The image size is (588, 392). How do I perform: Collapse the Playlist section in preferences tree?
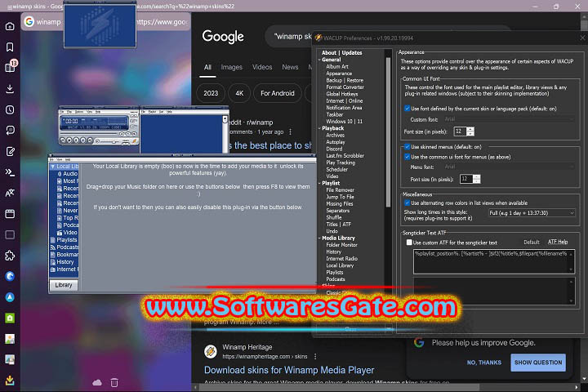point(320,183)
